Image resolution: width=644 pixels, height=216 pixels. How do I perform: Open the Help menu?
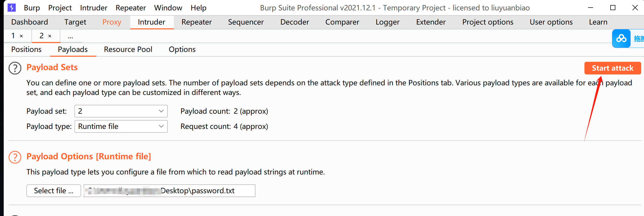pyautogui.click(x=198, y=8)
